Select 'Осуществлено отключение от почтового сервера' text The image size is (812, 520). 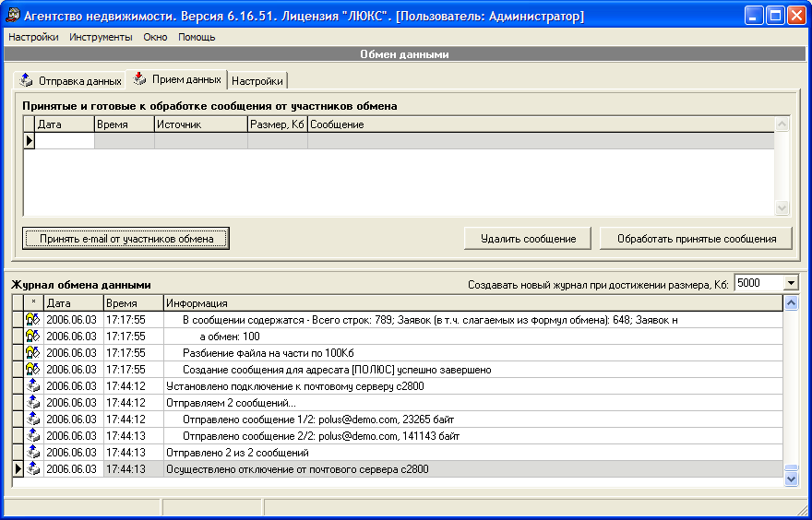(297, 469)
